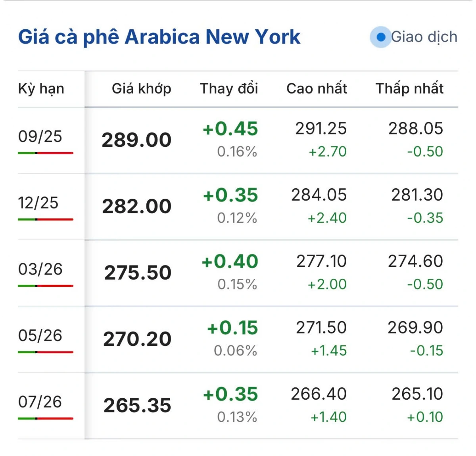Click the green-red range bar under 03/26
This screenshot has height=456, width=476.
click(x=46, y=286)
